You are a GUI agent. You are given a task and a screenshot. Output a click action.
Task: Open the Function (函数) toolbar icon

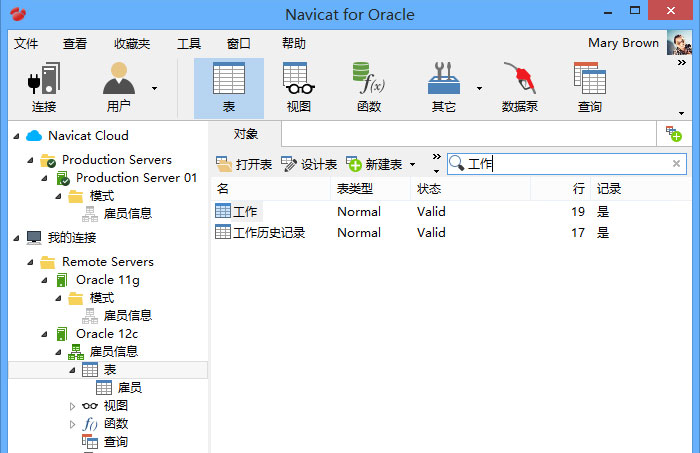369,87
